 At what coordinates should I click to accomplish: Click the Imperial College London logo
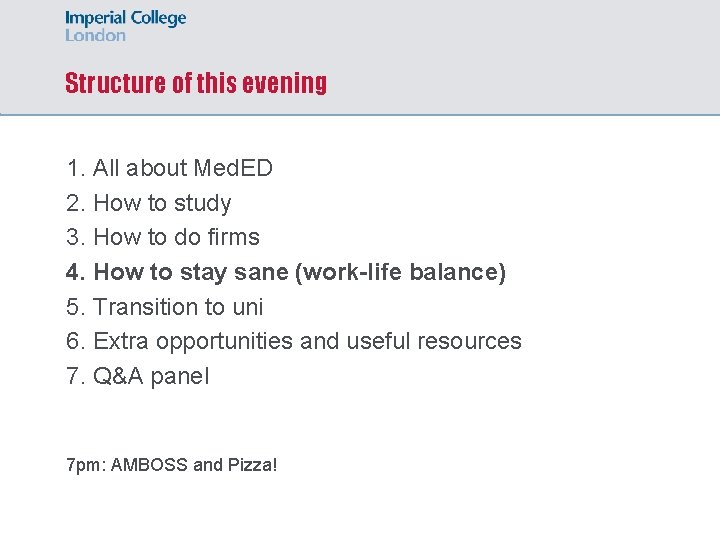(x=125, y=26)
